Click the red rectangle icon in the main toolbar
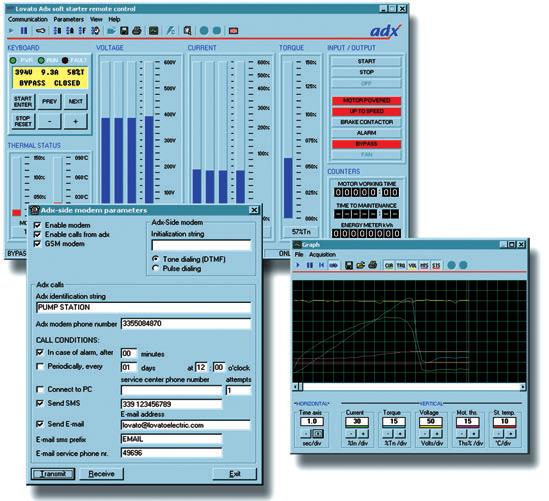 (x=233, y=31)
